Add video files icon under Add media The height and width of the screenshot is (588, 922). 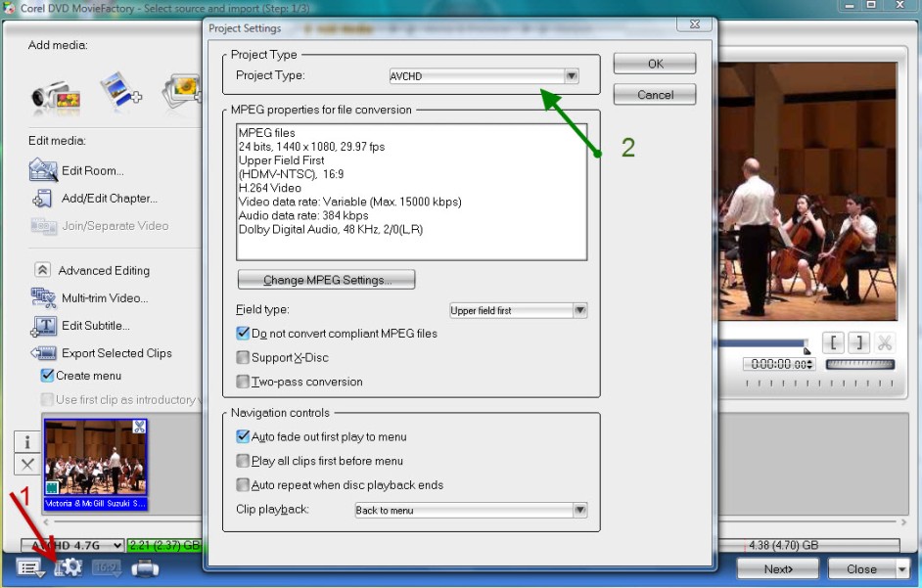tap(120, 91)
